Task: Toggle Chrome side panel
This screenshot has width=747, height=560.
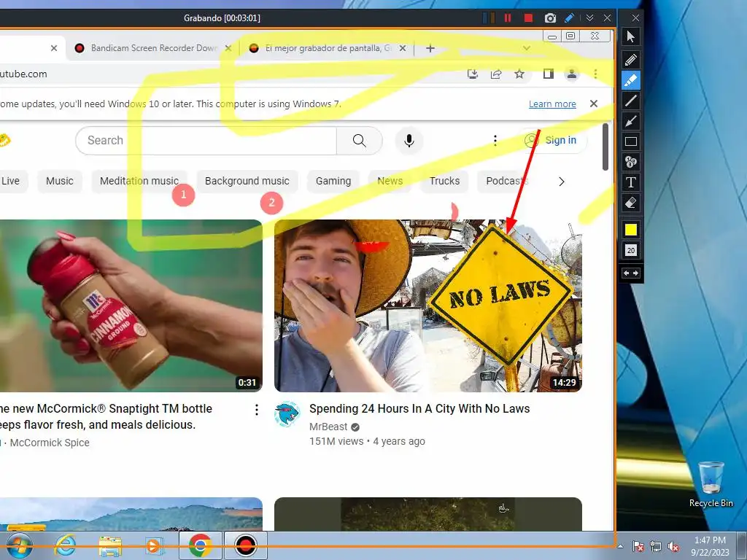Action: click(549, 74)
